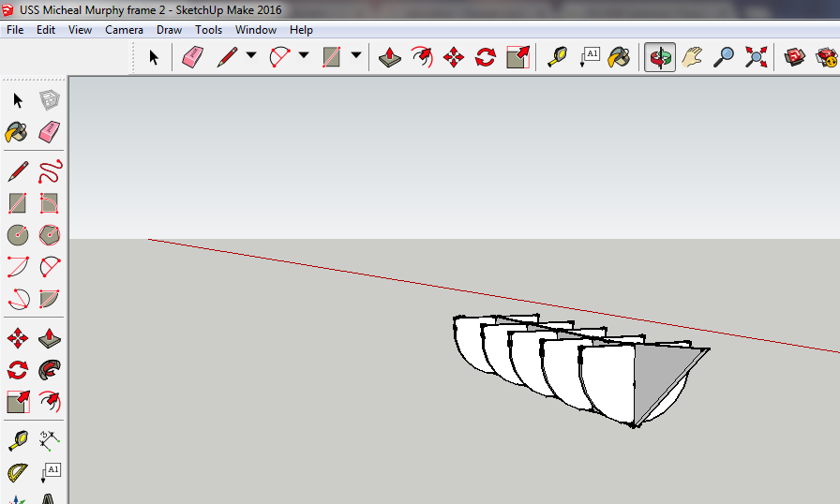Select the Line pencil in left tool palette
Image resolution: width=840 pixels, height=504 pixels.
[18, 171]
